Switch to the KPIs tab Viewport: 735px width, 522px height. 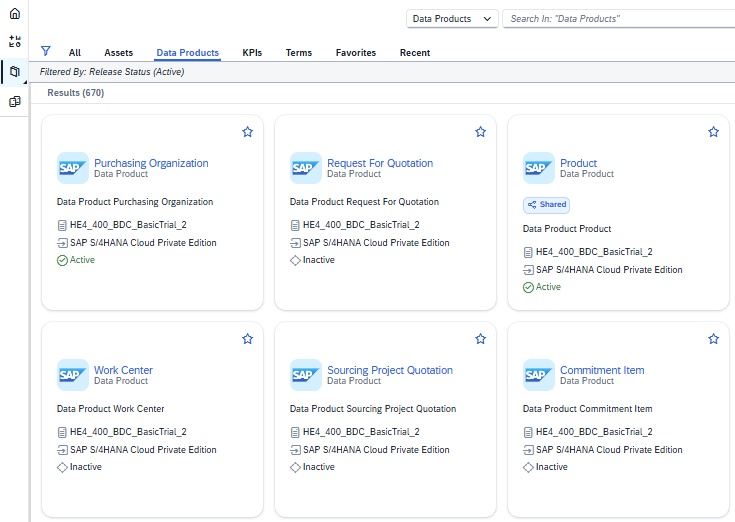pyautogui.click(x=252, y=53)
